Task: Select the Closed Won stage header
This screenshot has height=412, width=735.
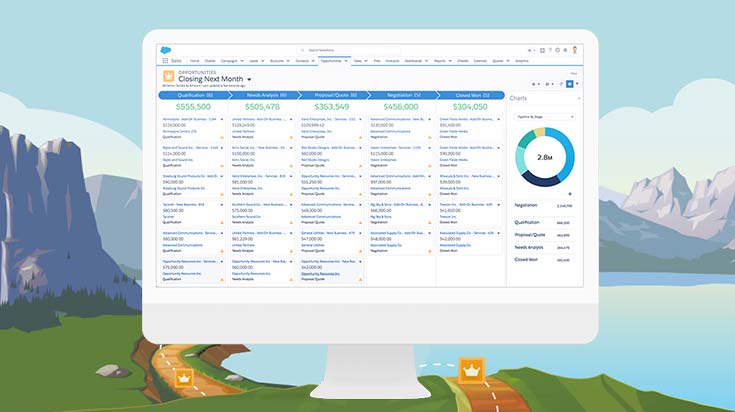Action: (x=469, y=94)
